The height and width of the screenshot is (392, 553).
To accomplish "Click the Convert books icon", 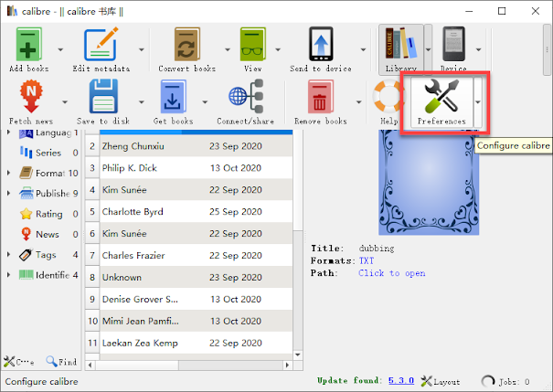I will pos(186,45).
